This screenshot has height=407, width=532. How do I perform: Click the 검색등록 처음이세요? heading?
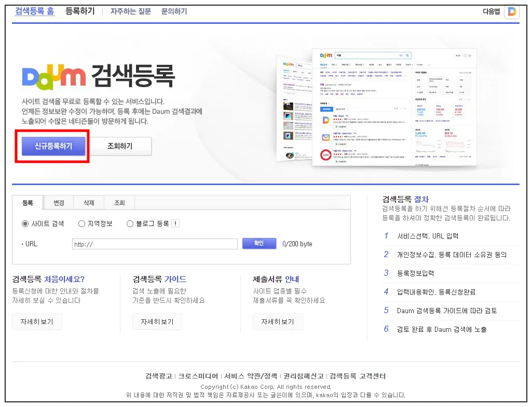(48, 279)
